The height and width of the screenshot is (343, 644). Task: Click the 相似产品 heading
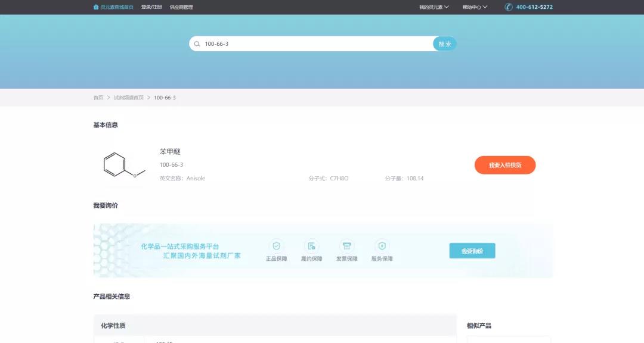coord(479,326)
